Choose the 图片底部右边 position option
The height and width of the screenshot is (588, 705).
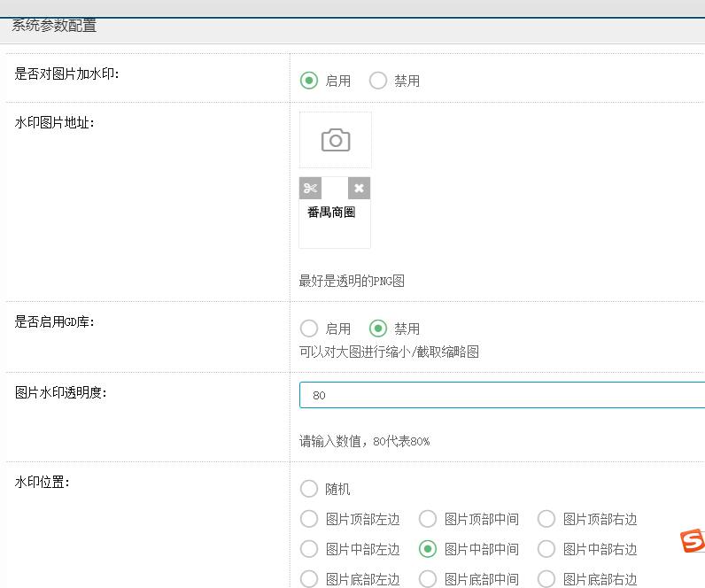(546, 579)
